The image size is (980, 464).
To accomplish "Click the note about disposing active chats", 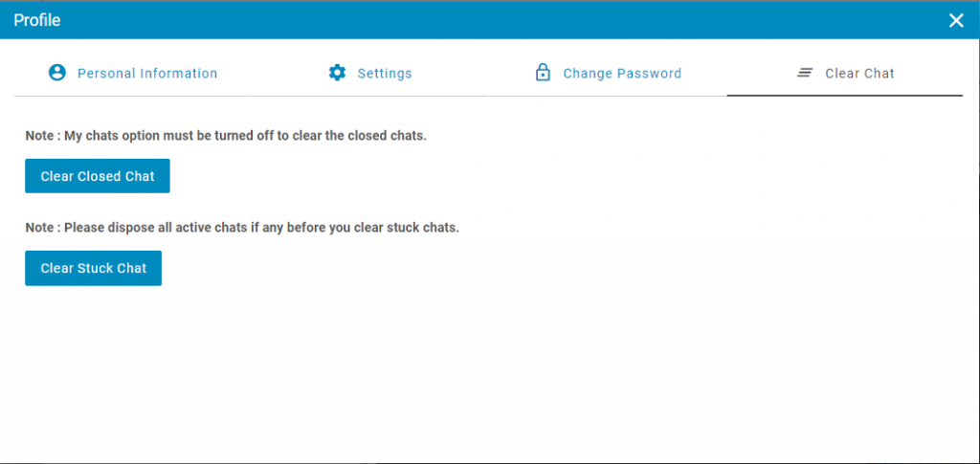I will 260,228.
